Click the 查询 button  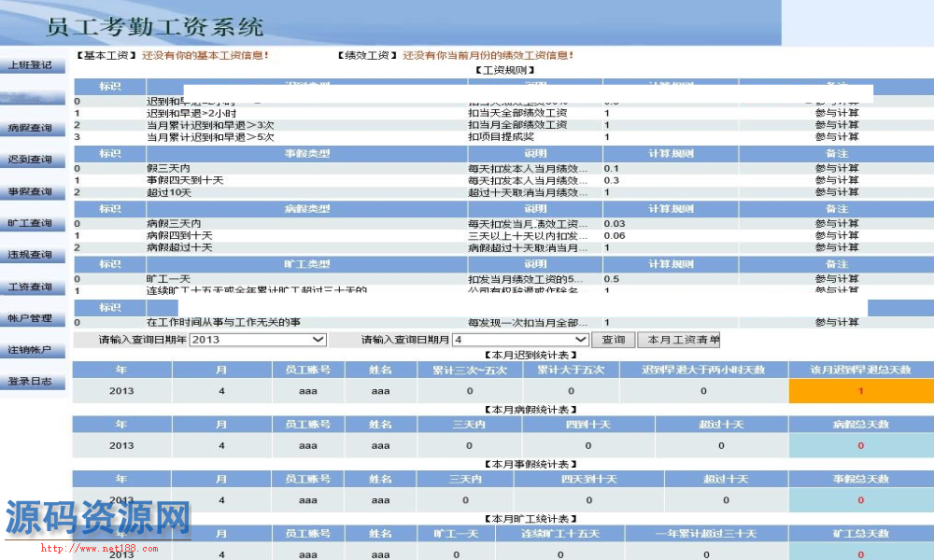click(x=614, y=340)
